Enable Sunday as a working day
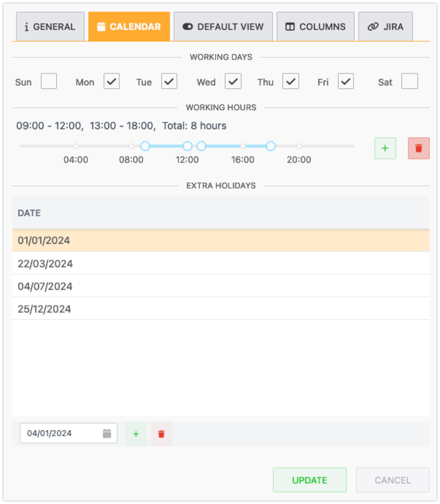 pyautogui.click(x=48, y=81)
